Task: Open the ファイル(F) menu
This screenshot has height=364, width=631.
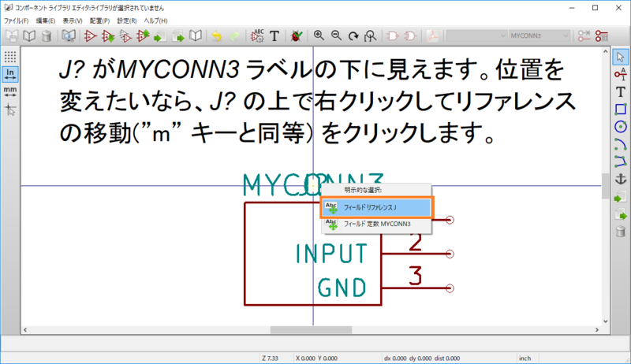Action: [16, 20]
